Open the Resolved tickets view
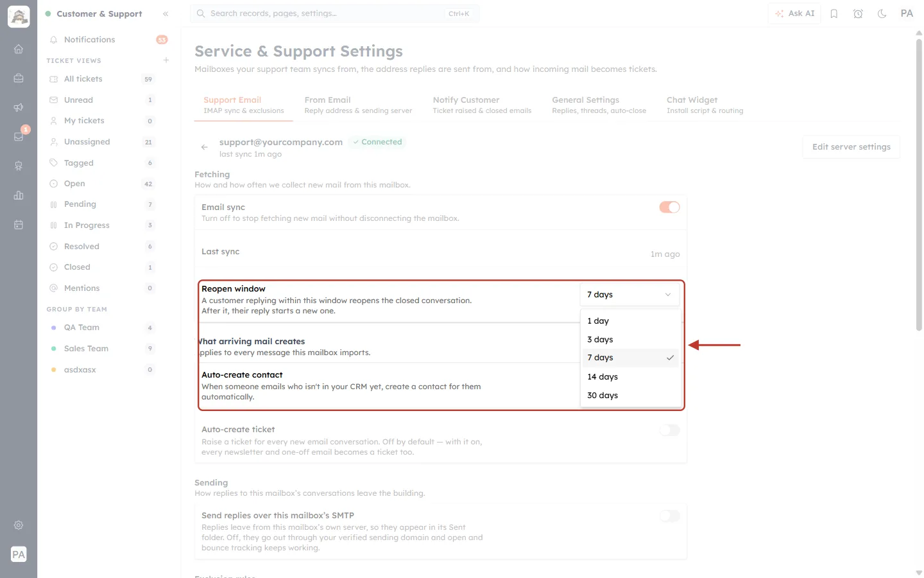 [x=103, y=247]
